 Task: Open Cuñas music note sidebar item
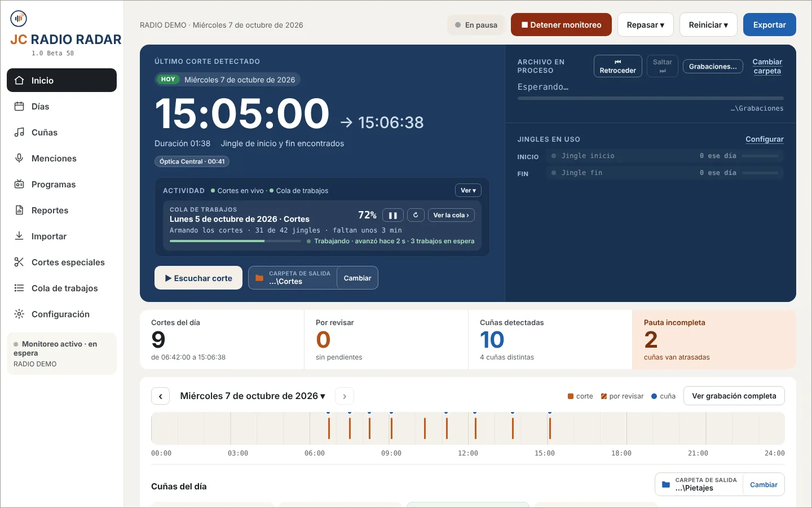61,133
